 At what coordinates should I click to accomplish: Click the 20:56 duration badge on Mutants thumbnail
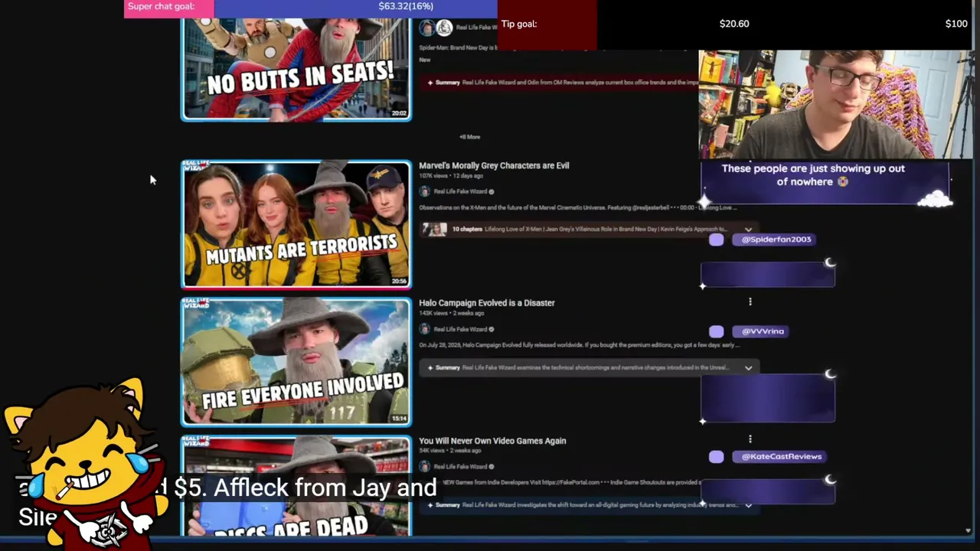[x=400, y=282]
